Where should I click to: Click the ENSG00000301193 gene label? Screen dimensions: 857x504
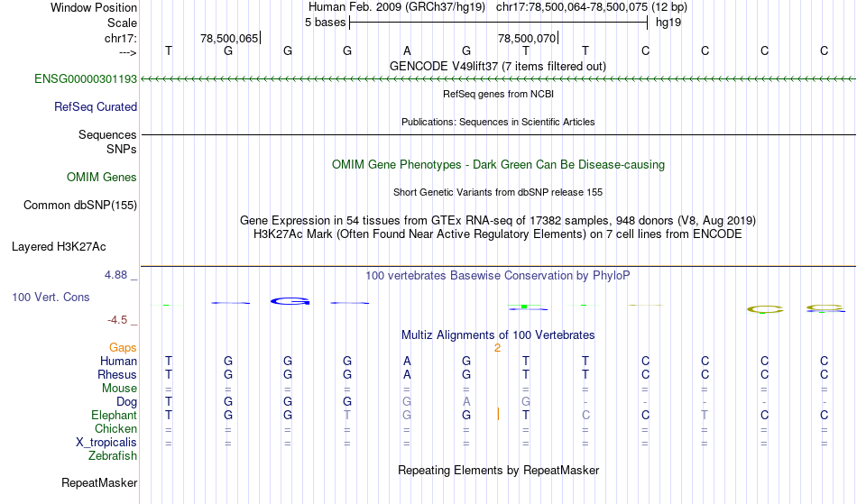point(86,78)
